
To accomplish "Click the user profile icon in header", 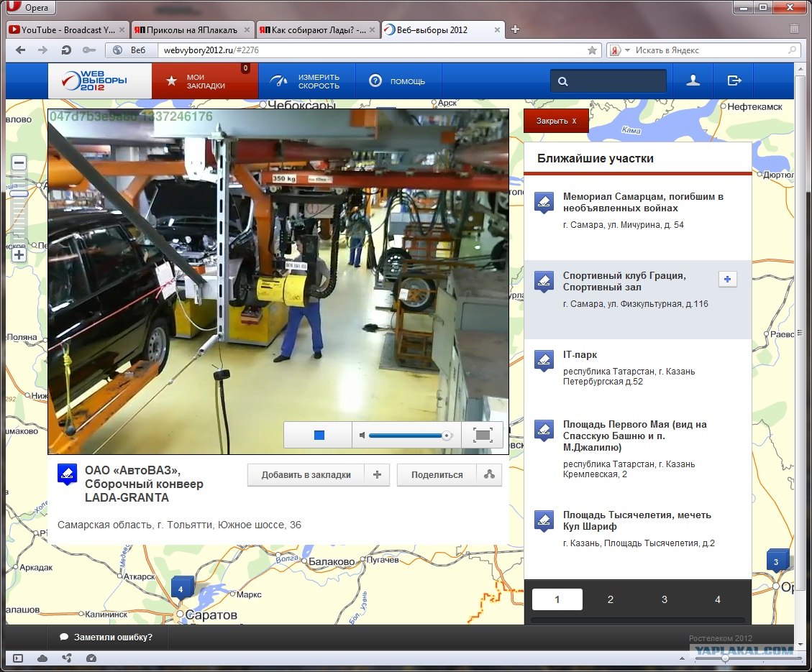I will [693, 81].
